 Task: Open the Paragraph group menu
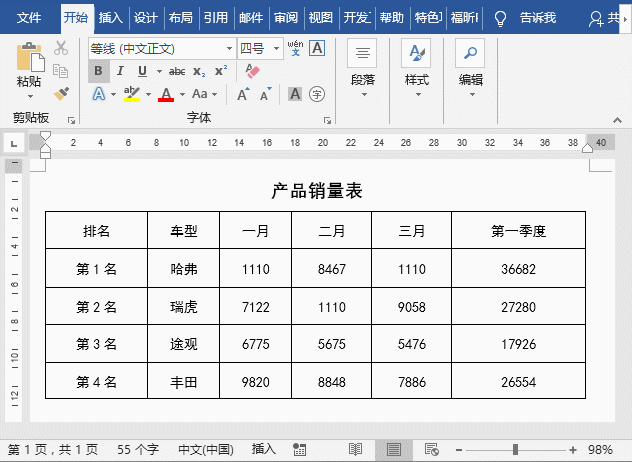click(363, 68)
